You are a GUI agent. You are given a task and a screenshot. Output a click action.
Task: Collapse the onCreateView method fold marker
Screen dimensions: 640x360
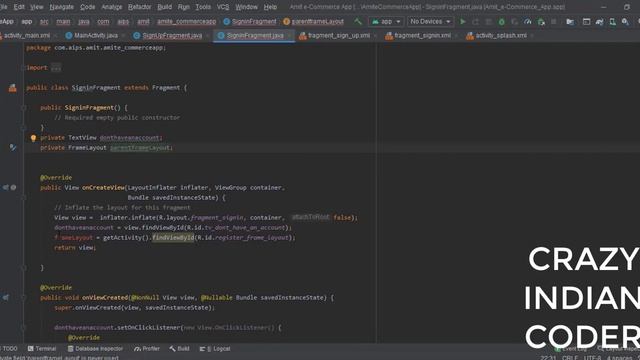pos(23,198)
